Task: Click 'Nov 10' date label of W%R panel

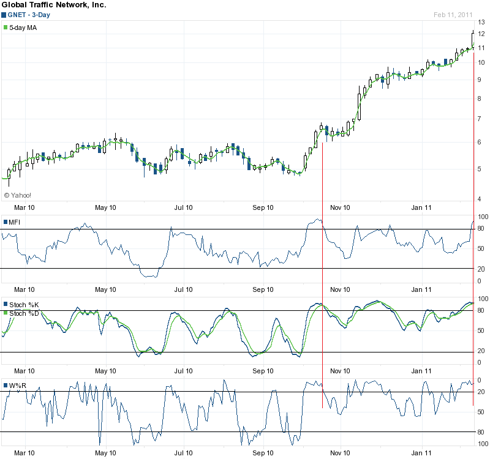Action: [340, 453]
